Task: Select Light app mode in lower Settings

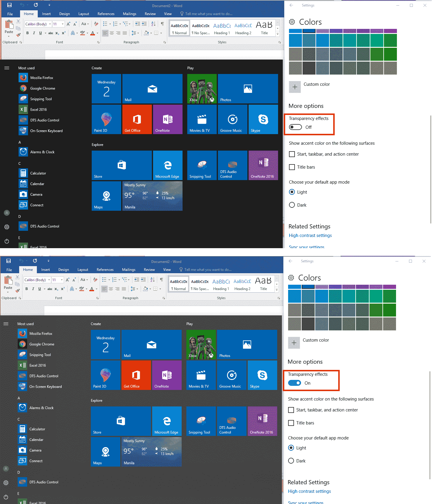Action: pos(291,448)
